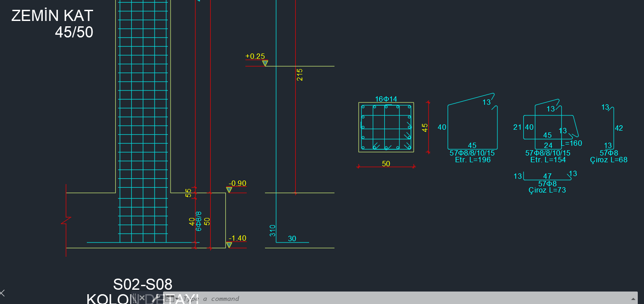The image size is (644, 304).
Task: Grab the command line drag grip
Action: (x=134, y=298)
